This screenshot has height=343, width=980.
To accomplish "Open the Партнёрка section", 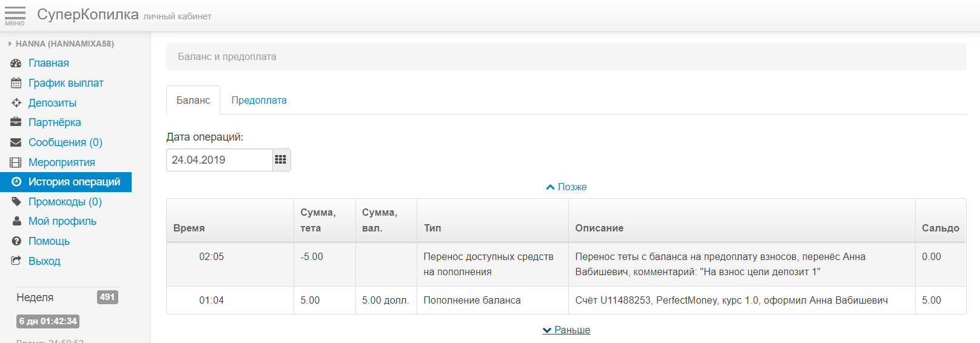I will [55, 122].
